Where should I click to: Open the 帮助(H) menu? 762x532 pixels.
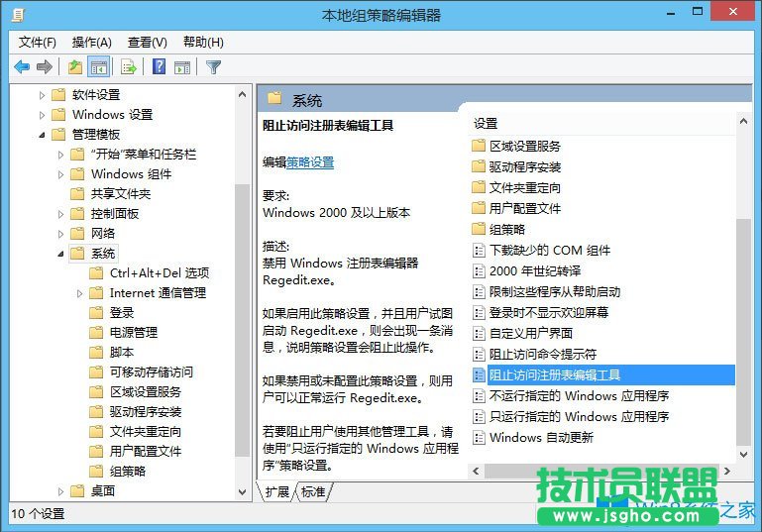203,43
